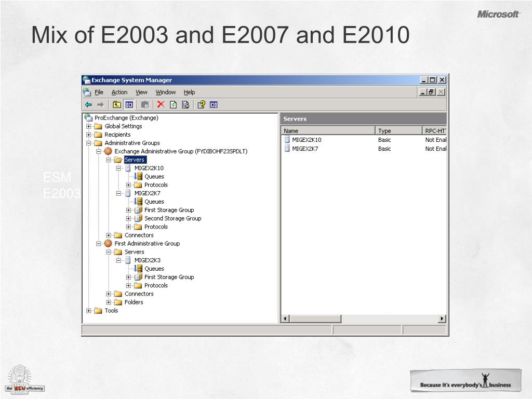Open the Help menu
The width and height of the screenshot is (532, 399).
[x=189, y=92]
